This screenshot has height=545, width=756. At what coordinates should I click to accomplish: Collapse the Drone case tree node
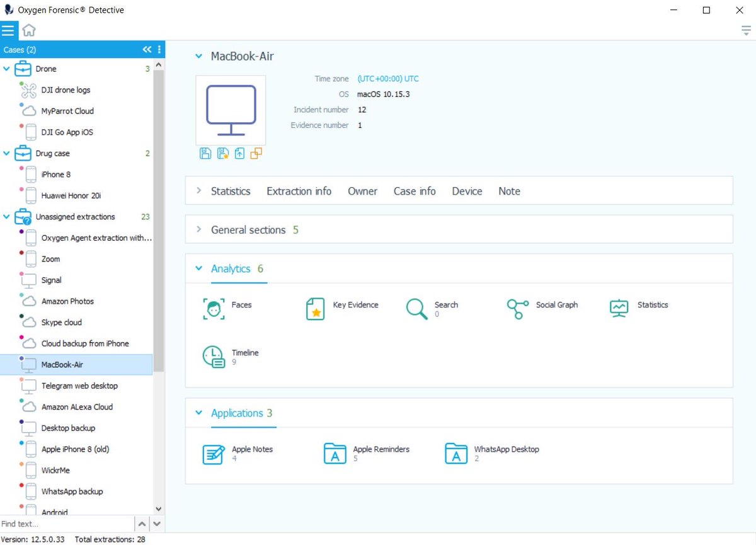(6, 69)
